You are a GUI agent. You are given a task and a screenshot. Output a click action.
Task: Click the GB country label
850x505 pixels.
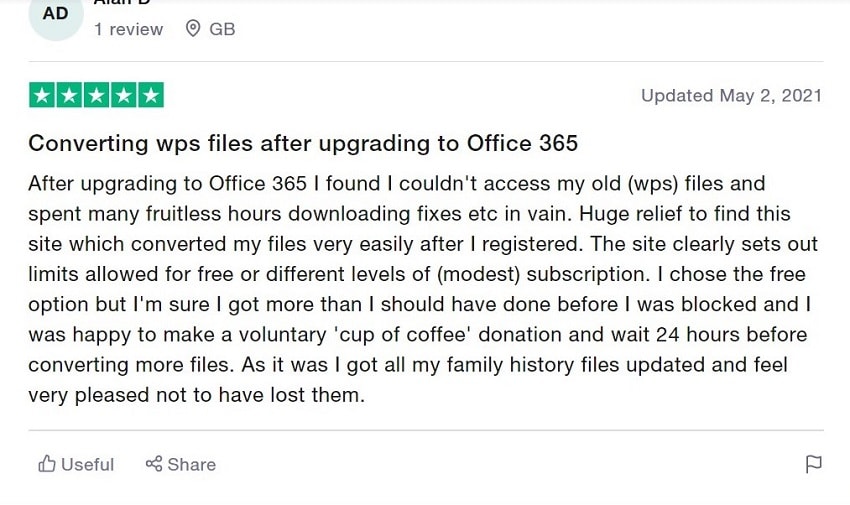point(222,29)
